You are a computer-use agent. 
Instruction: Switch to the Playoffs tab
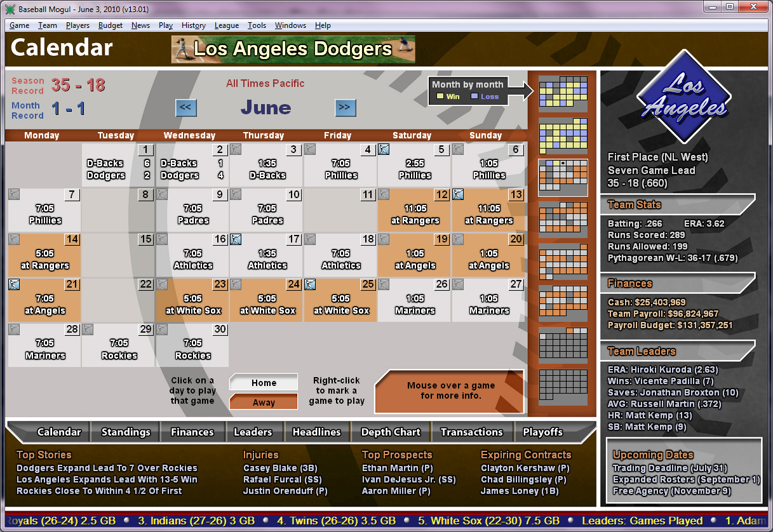[x=542, y=432]
